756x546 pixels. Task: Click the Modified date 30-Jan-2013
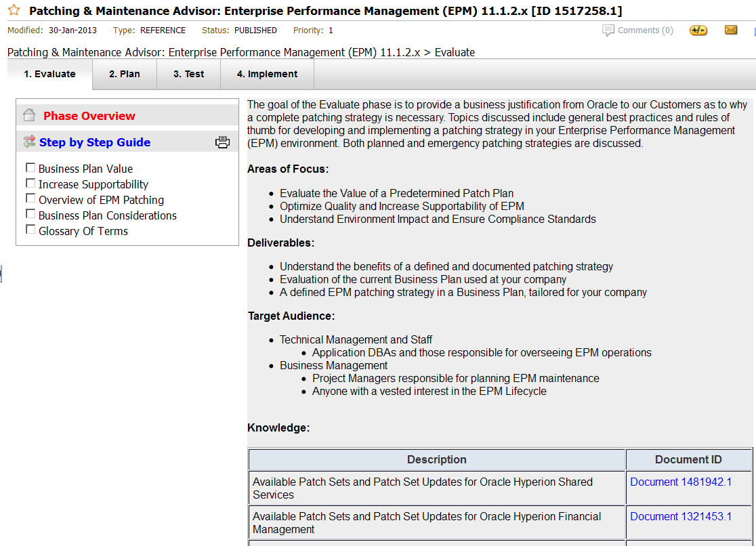[x=72, y=30]
